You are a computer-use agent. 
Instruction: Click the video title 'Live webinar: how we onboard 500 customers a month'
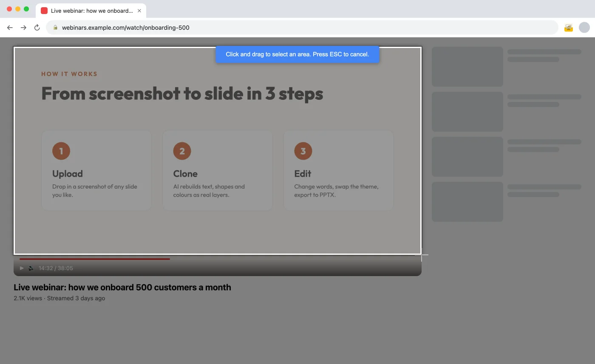tap(122, 287)
